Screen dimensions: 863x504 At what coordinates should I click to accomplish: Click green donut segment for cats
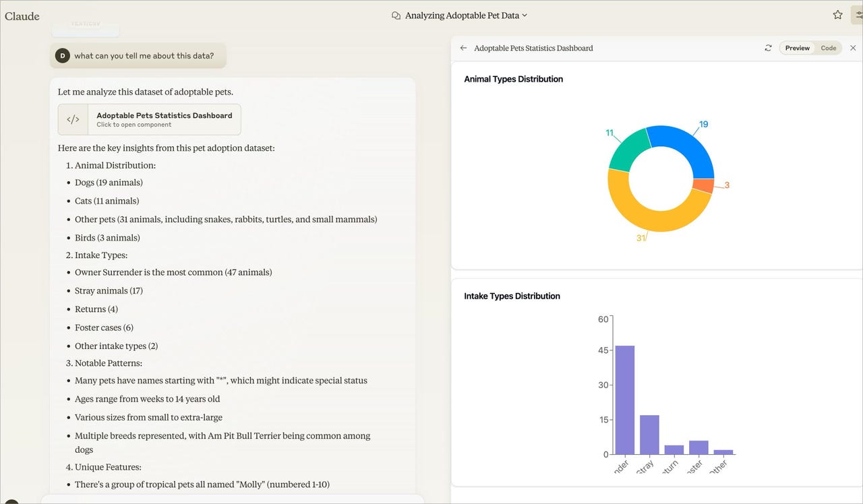coord(624,151)
